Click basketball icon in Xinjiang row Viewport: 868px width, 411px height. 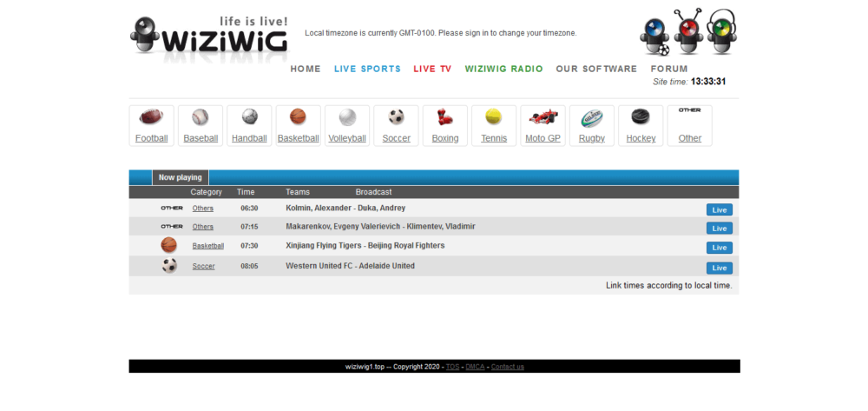coord(169,245)
